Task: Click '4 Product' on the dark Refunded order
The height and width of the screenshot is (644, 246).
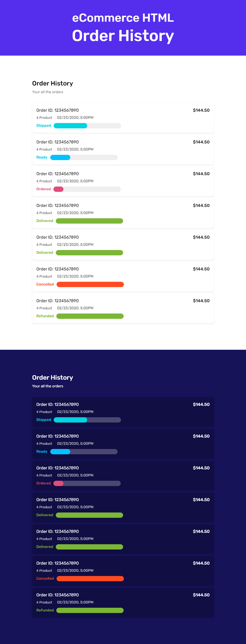Action: click(44, 602)
